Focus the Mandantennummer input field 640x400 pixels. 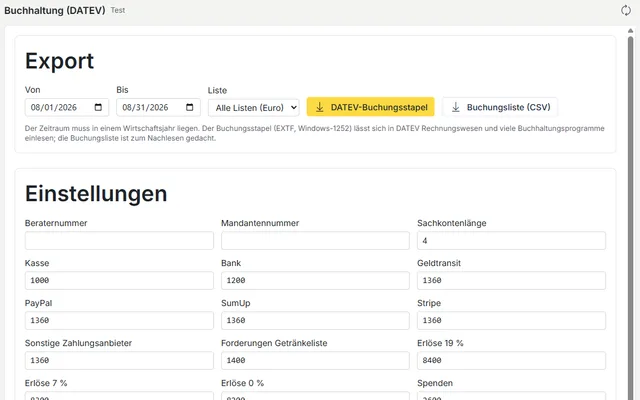[x=315, y=240]
